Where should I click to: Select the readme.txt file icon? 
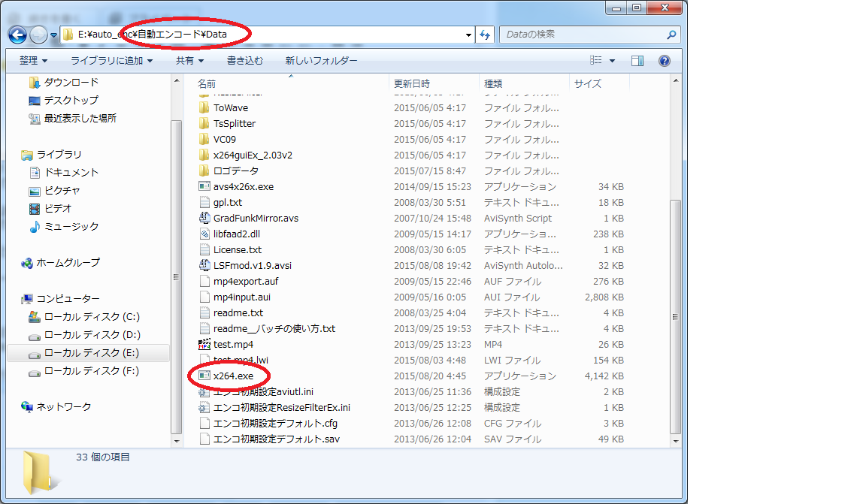tap(204, 313)
